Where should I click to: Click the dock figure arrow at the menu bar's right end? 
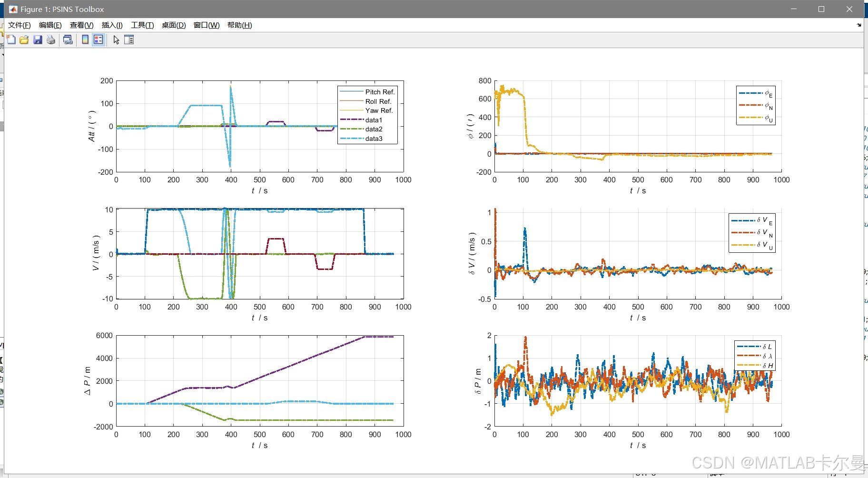(859, 25)
